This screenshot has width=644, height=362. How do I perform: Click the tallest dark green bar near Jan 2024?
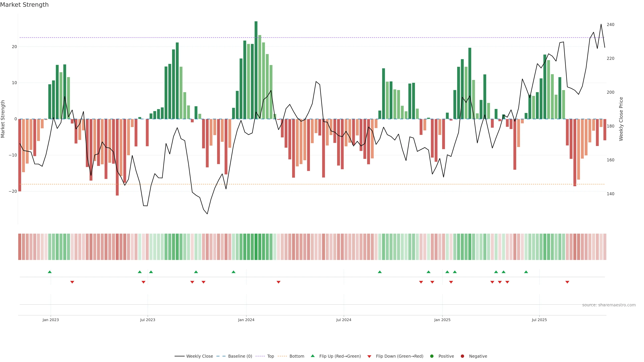click(x=256, y=70)
